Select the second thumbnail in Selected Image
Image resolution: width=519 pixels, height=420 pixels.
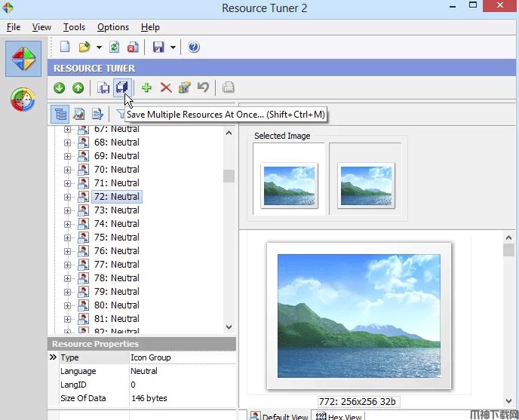click(x=366, y=185)
